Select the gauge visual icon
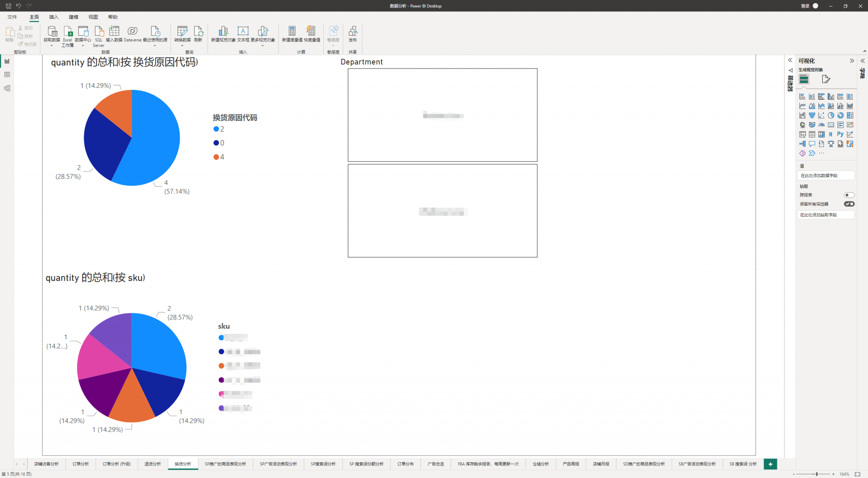868x478 pixels. [x=821, y=125]
